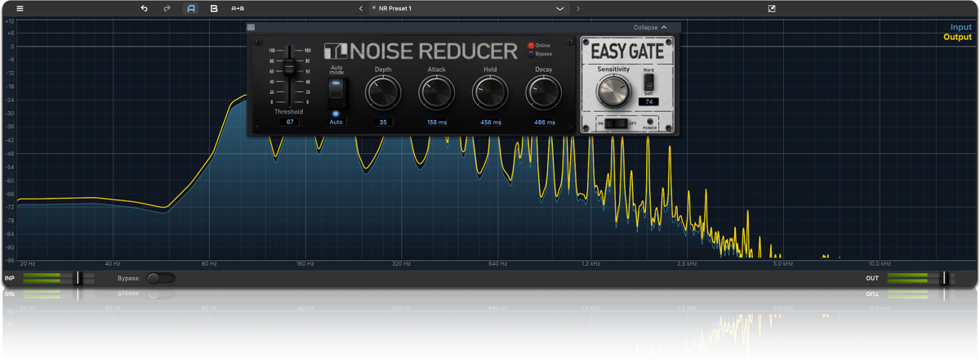Copy settings with A→B button
This screenshot has width=980, height=363.
(238, 8)
